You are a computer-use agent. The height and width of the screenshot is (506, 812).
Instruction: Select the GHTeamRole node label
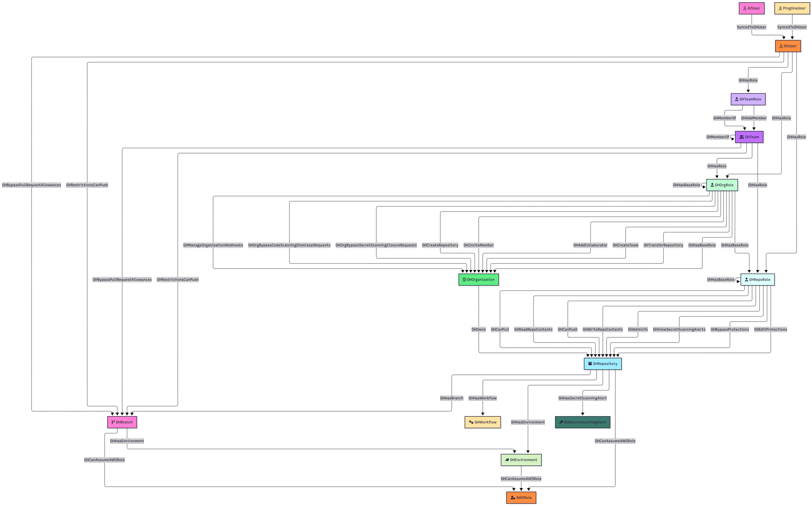point(750,99)
